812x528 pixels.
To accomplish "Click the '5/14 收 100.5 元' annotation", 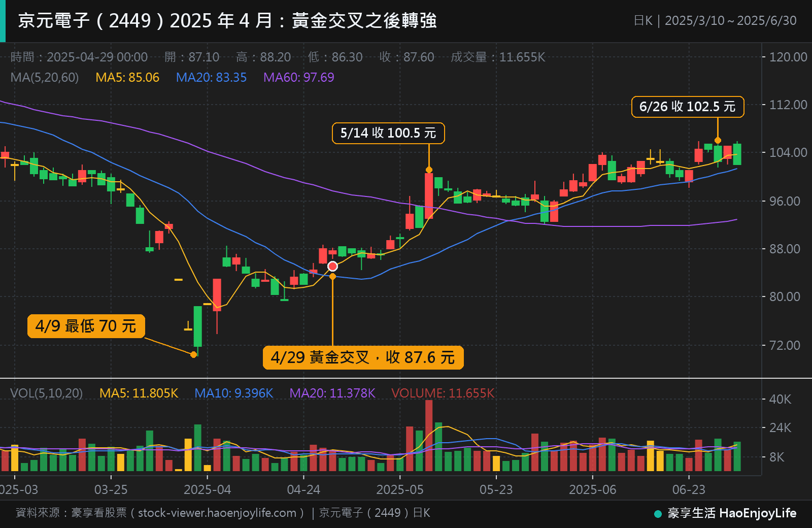I will point(388,133).
